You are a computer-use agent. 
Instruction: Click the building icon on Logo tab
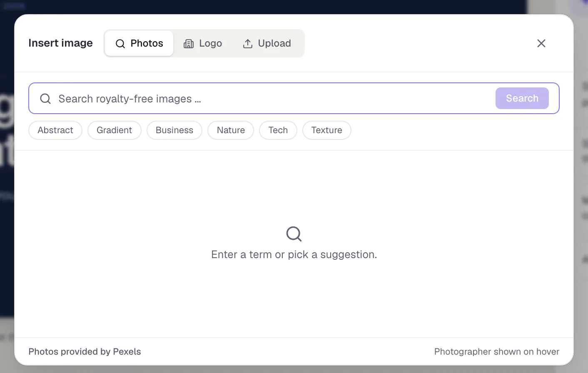(x=189, y=44)
